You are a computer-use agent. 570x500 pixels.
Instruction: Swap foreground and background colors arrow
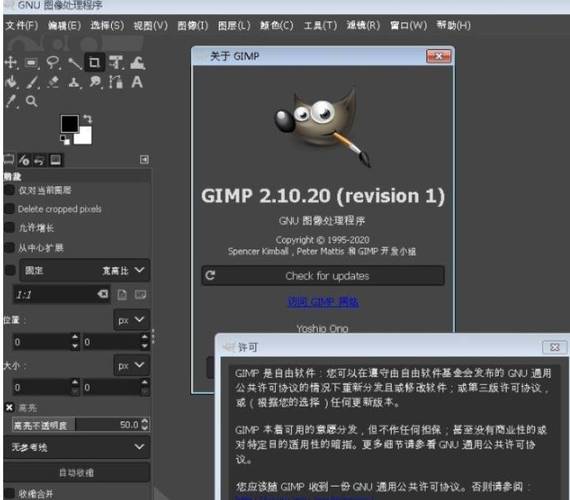pos(88,119)
